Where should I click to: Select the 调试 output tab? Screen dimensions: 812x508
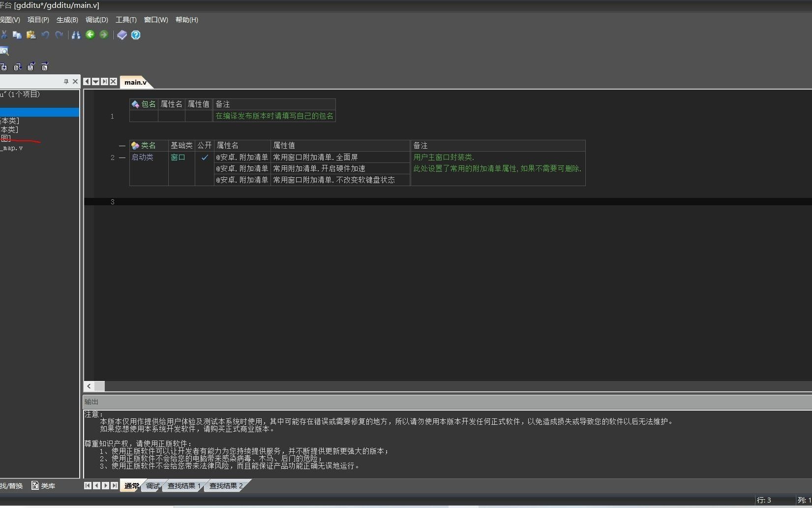coord(153,486)
